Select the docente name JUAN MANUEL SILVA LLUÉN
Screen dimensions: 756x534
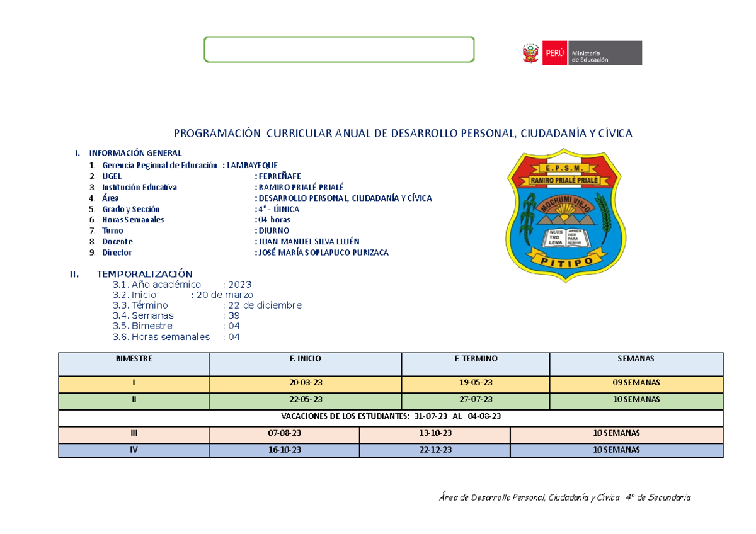pos(307,241)
